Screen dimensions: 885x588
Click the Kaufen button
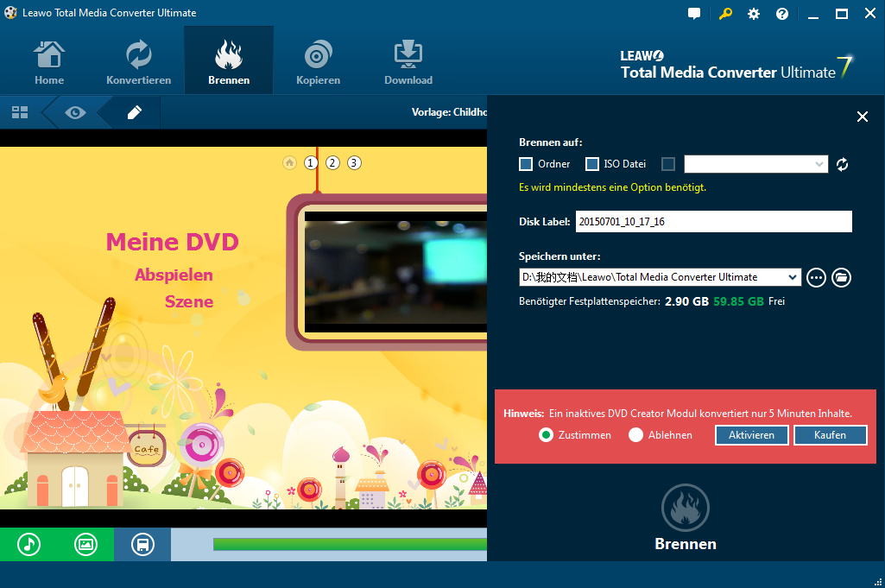pos(831,435)
